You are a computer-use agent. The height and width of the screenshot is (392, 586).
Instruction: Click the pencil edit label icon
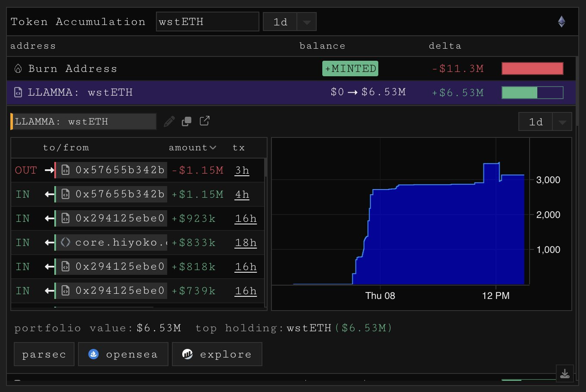[169, 121]
